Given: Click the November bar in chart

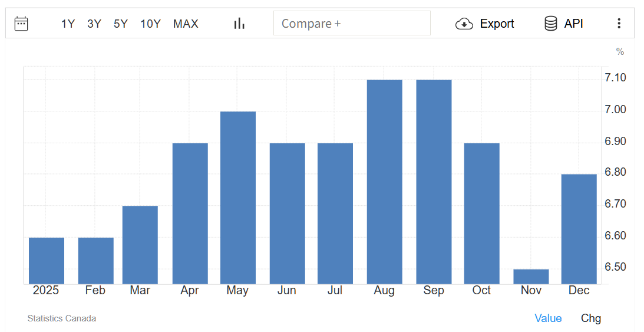Looking at the screenshot, I should pos(531,277).
